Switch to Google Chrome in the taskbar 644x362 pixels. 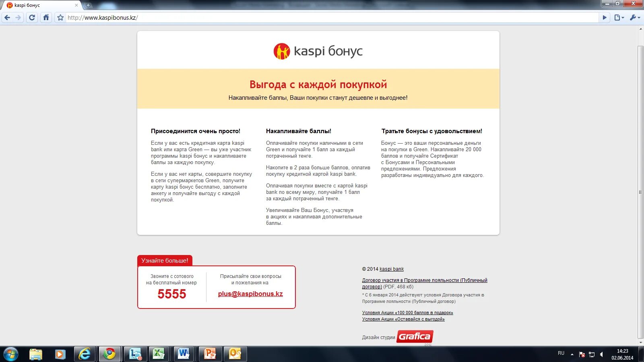[x=109, y=354]
